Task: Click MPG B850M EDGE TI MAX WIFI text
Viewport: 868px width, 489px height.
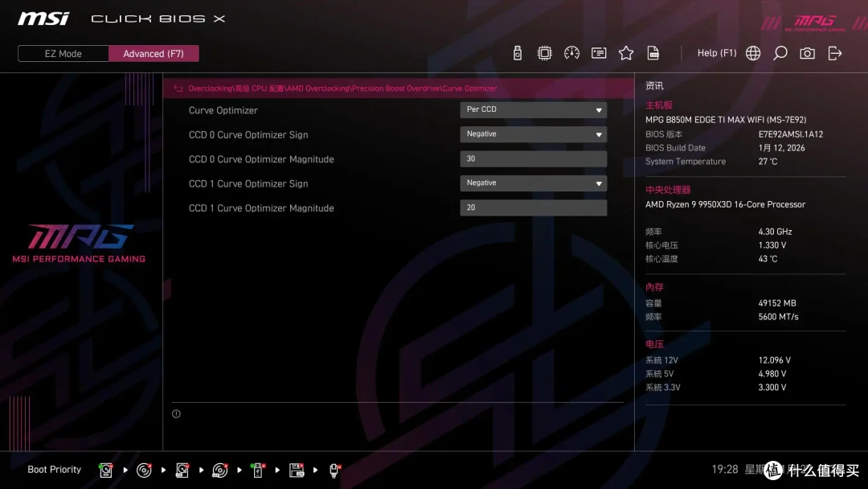Action: [x=725, y=120]
